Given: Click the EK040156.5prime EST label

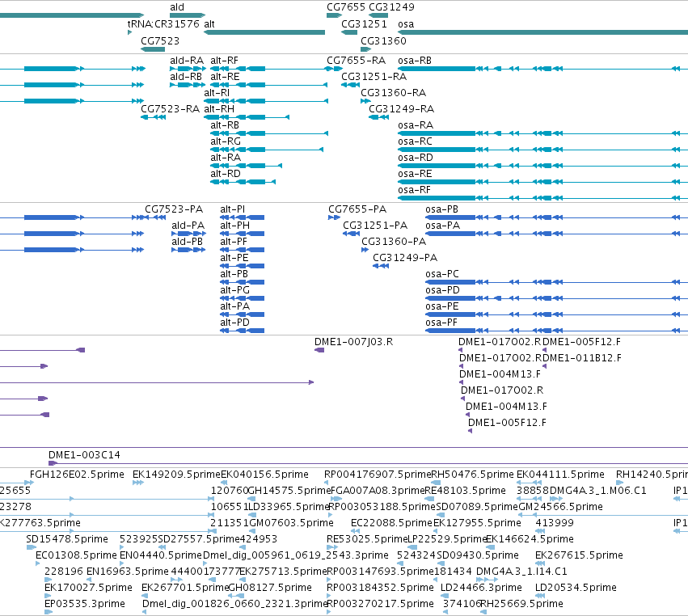Looking at the screenshot, I should (x=264, y=475).
